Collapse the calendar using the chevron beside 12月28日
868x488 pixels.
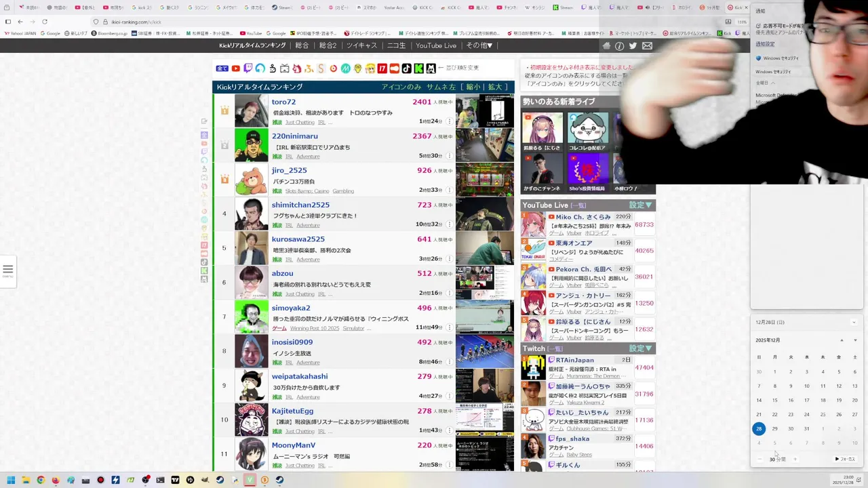[x=854, y=323]
